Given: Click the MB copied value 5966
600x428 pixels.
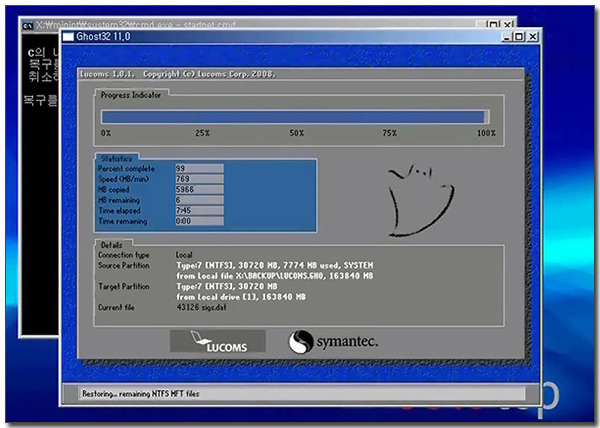Looking at the screenshot, I should coord(199,189).
